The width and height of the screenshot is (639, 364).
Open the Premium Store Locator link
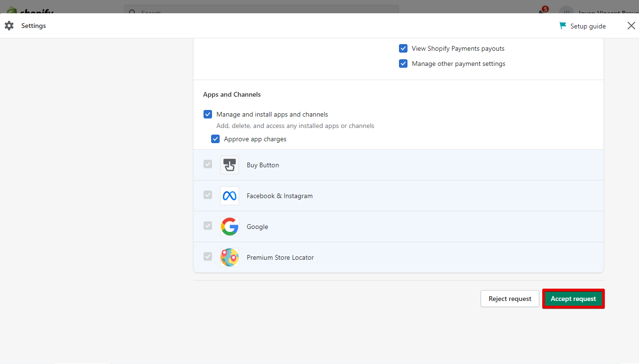[x=280, y=257]
